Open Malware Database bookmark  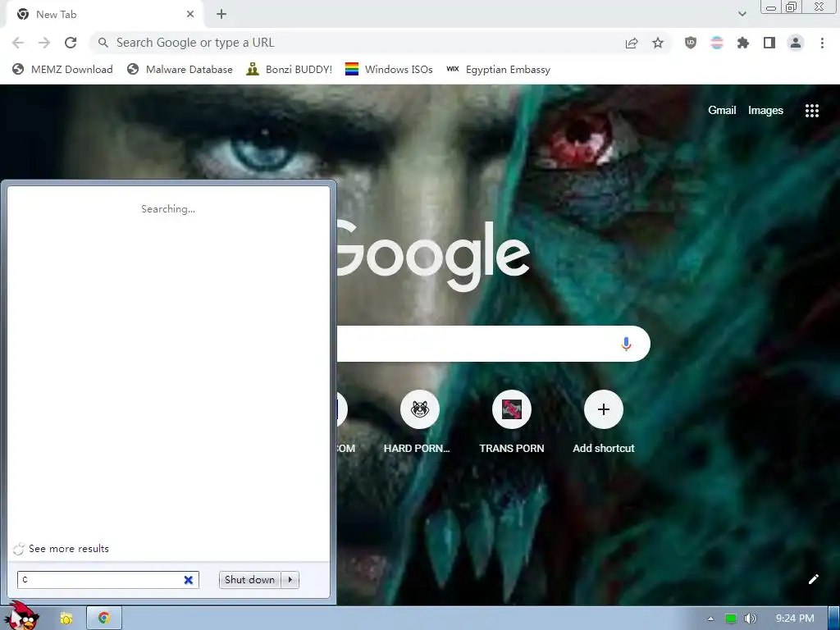pyautogui.click(x=180, y=69)
